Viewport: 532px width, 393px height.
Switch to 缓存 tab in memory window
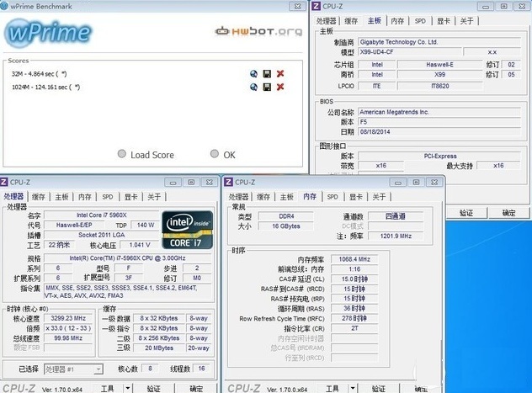click(x=263, y=197)
